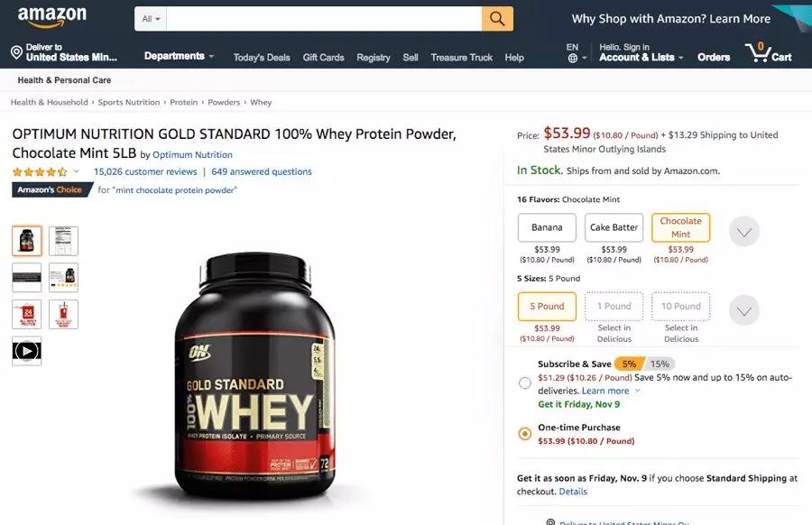Select the nutrition facts label thumbnail

[63, 241]
